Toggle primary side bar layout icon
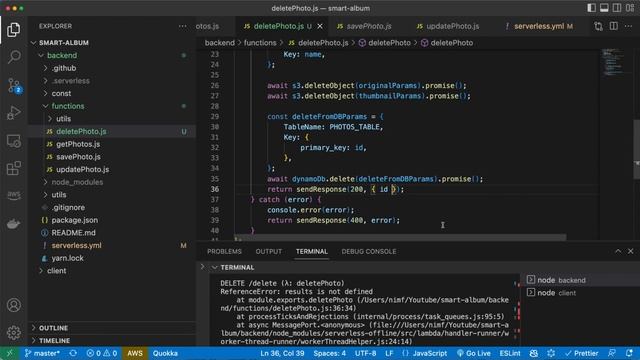This screenshot has height=360, width=640. point(591,8)
